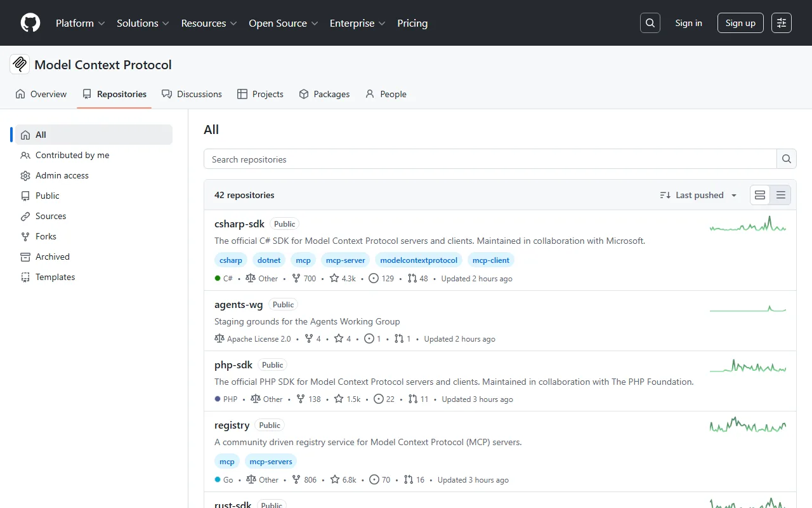Click the dotnet topic tag

[269, 260]
